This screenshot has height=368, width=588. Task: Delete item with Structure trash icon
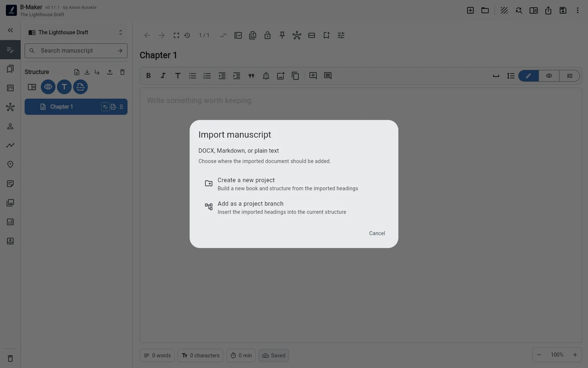pyautogui.click(x=122, y=72)
